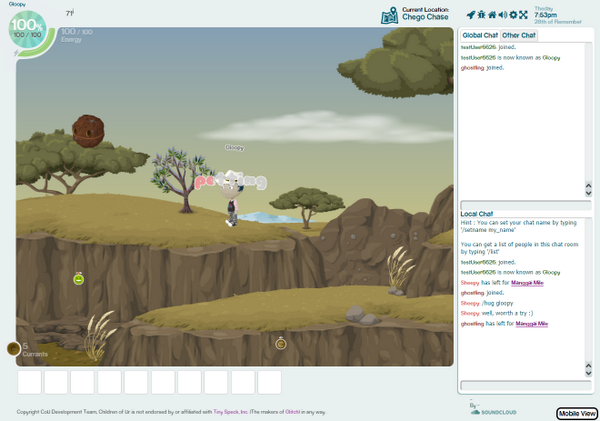Click the setname hint text in Local Chat
600x421 pixels.
pos(518,226)
